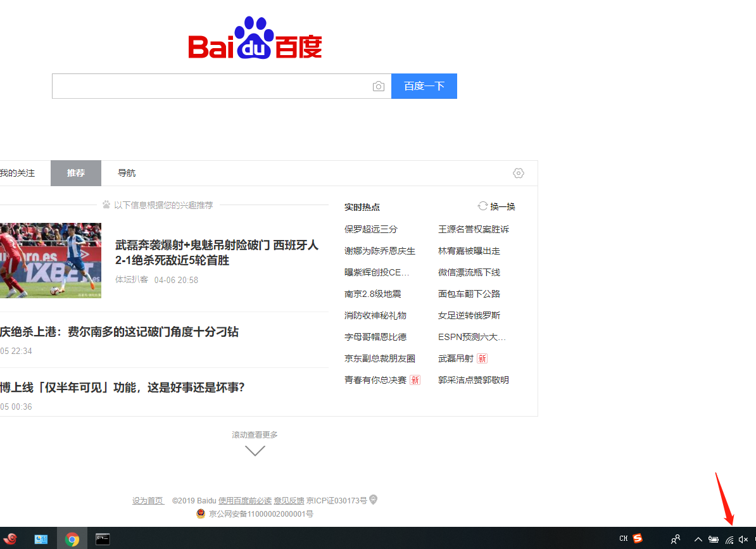Open the blue ID-card taskbar app

coord(41,539)
